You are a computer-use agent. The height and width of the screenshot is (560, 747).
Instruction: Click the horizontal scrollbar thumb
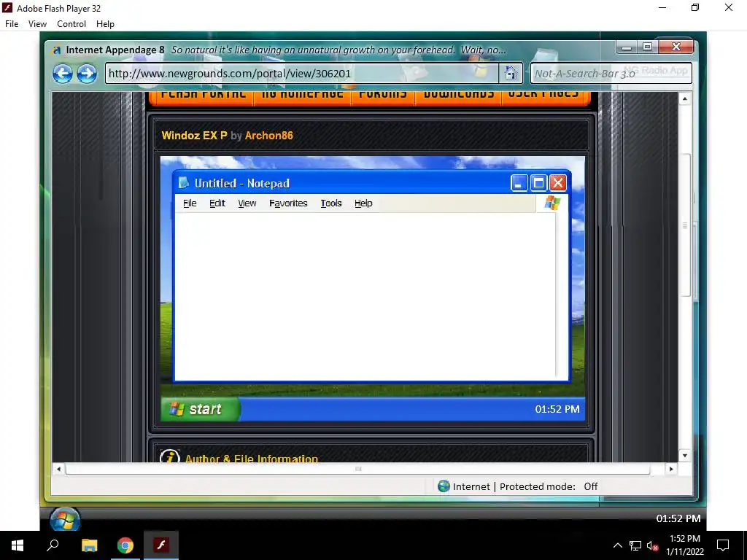357,469
